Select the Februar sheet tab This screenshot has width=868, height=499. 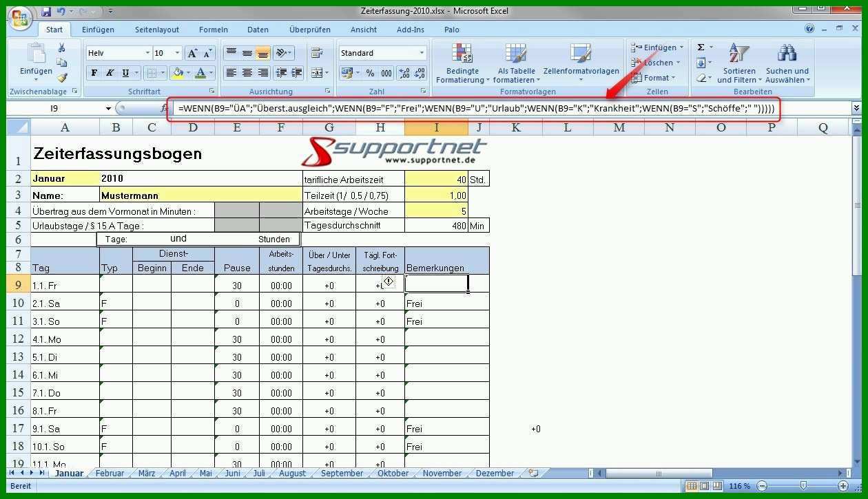[x=110, y=473]
